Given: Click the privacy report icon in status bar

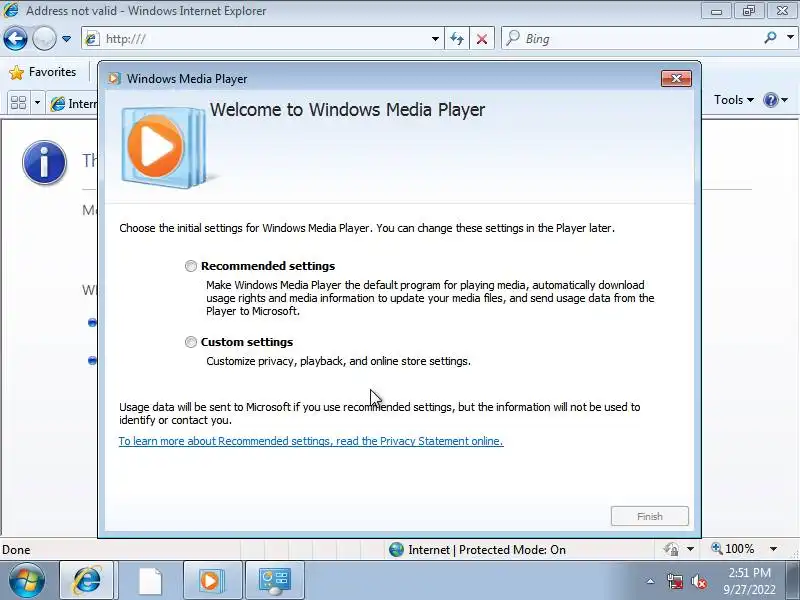Looking at the screenshot, I should pos(670,549).
